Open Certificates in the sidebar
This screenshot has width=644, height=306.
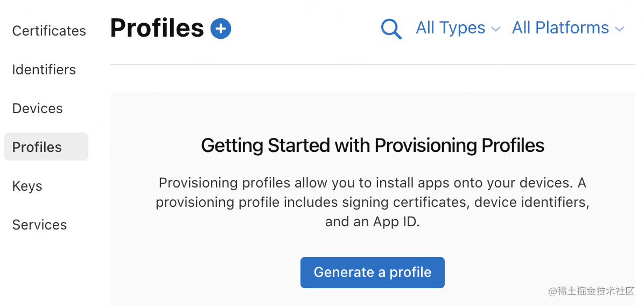pyautogui.click(x=49, y=31)
